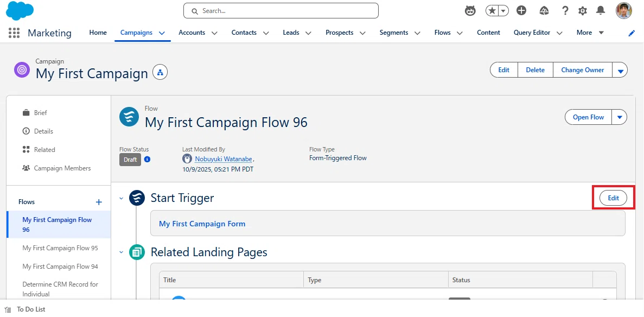The width and height of the screenshot is (644, 317).
Task: Select My First Campaign Flow 95
Action: click(x=60, y=248)
